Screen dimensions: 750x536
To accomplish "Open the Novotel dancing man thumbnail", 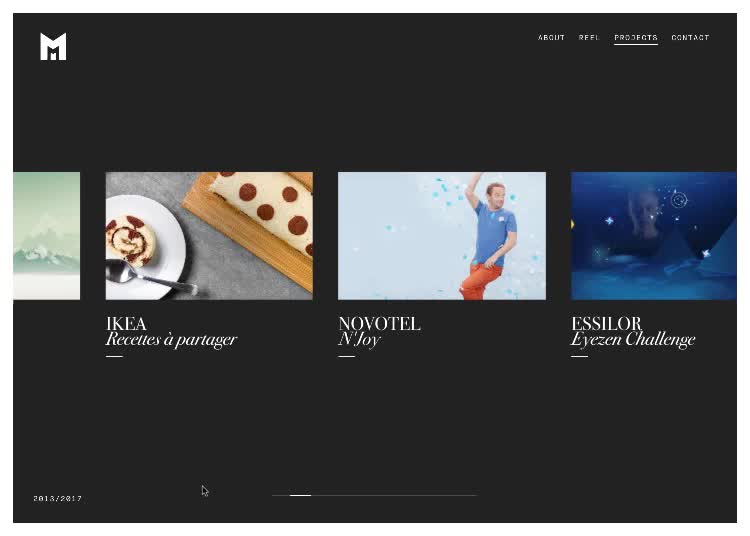I will tap(441, 236).
